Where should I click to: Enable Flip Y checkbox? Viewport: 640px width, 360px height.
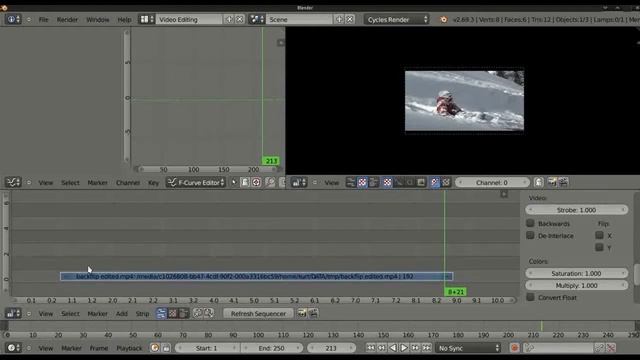(x=599, y=247)
